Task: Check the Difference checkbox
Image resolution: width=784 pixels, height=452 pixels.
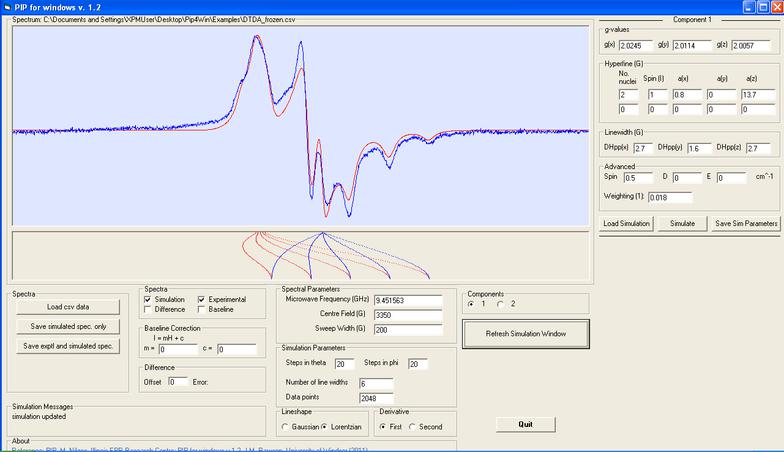Action: (149, 310)
